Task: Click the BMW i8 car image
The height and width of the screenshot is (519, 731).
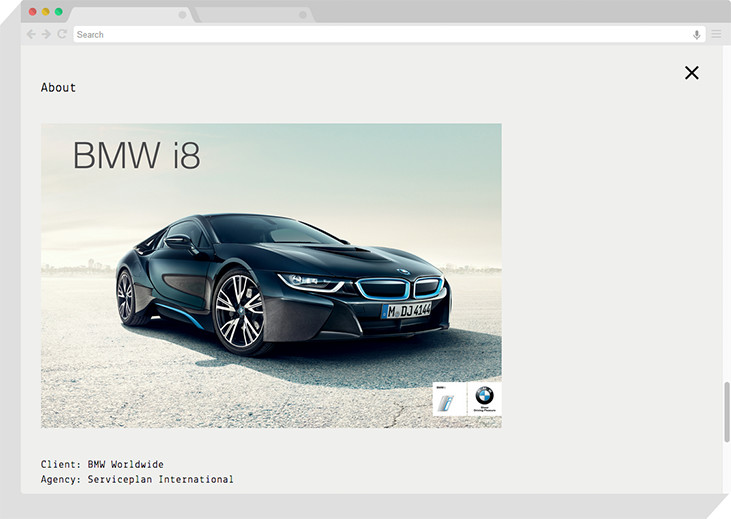Action: point(271,276)
